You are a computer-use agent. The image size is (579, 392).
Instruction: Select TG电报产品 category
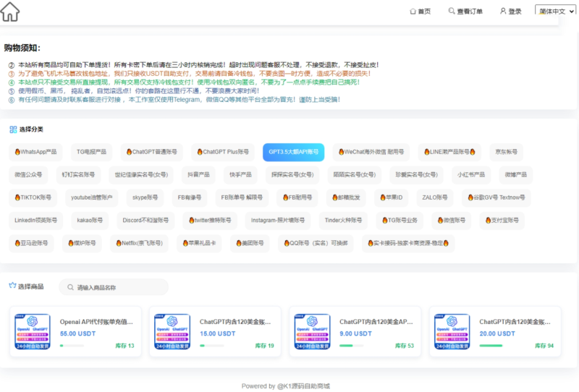92,152
